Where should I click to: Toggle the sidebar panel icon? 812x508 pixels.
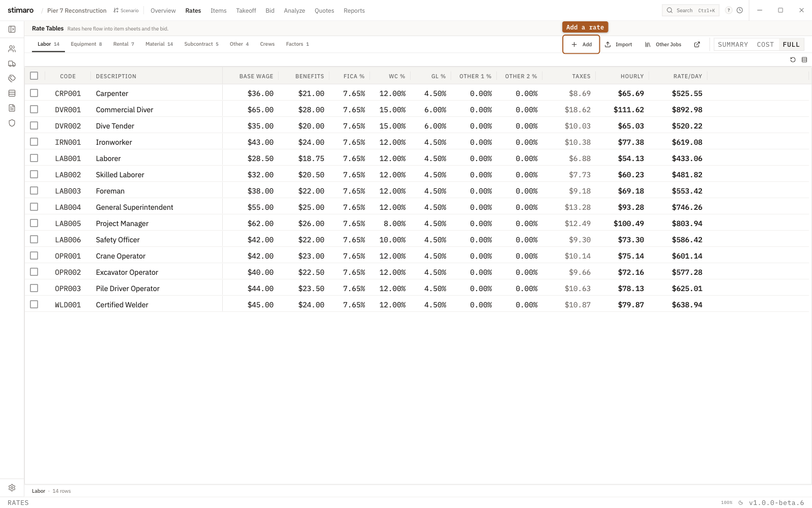pyautogui.click(x=12, y=29)
